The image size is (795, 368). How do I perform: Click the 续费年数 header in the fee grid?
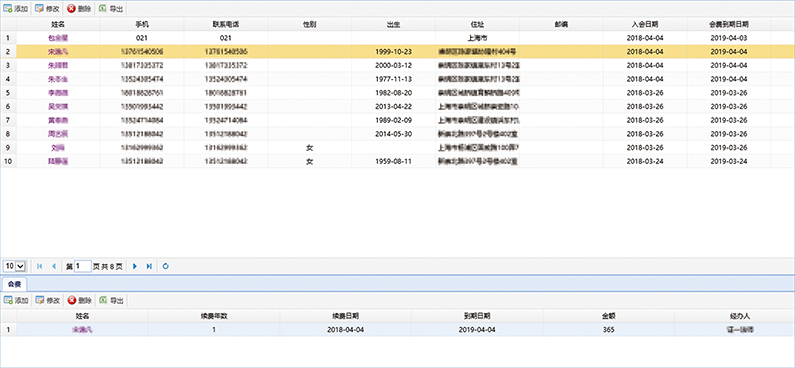point(214,316)
